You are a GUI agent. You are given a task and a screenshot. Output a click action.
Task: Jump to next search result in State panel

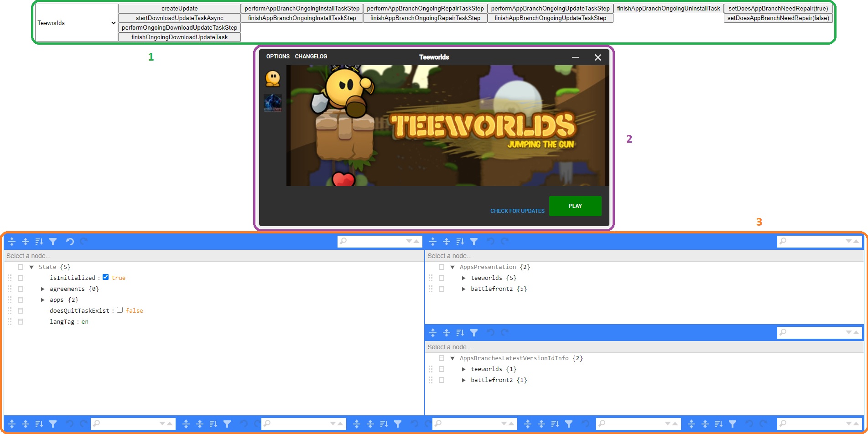(x=409, y=241)
